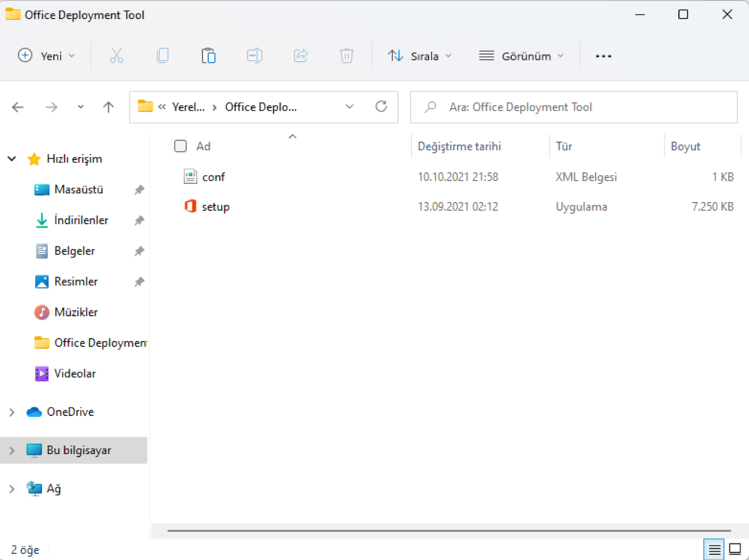Screen dimensions: 749x560
Task: Click Yerel... breadcrumb in address bar
Action: [x=188, y=107]
